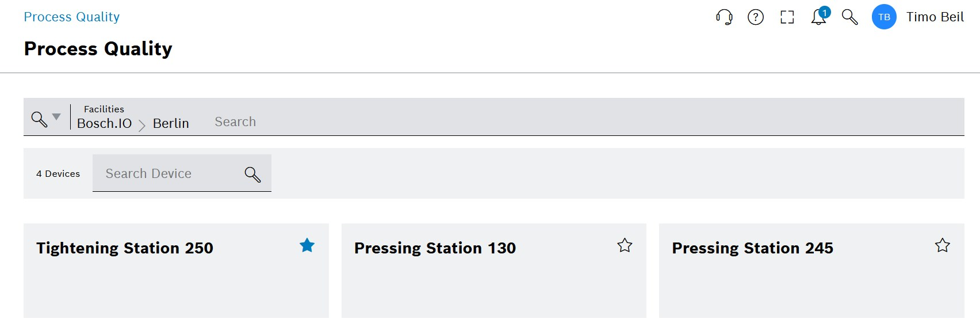The height and width of the screenshot is (326, 980).
Task: Toggle fullscreen mode icon
Action: [x=787, y=17]
